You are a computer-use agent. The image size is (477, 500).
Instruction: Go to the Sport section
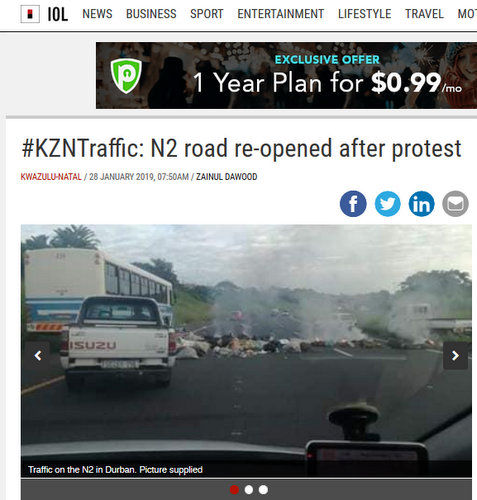tap(207, 14)
